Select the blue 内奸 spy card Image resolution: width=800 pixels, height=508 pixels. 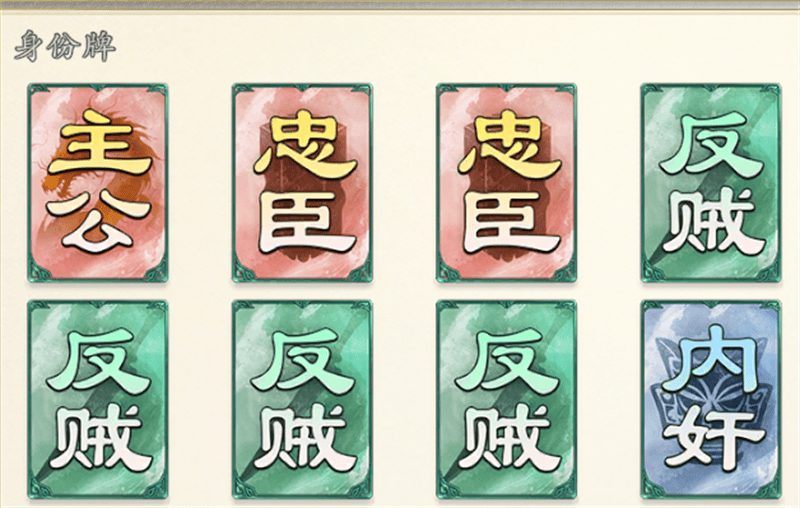click(711, 400)
